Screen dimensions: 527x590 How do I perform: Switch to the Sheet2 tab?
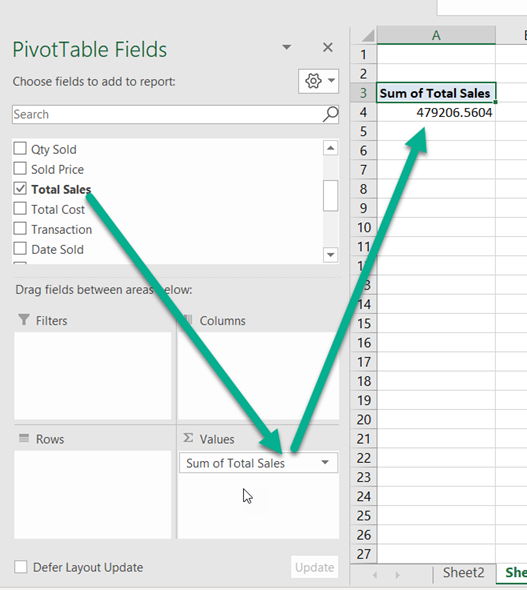click(463, 573)
